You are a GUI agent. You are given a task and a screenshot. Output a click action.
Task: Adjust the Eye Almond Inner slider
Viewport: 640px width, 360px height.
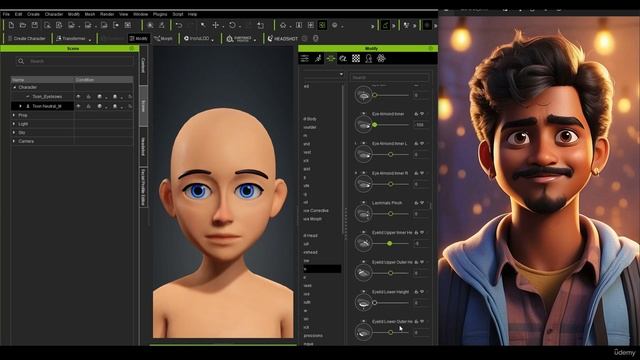tap(391, 125)
